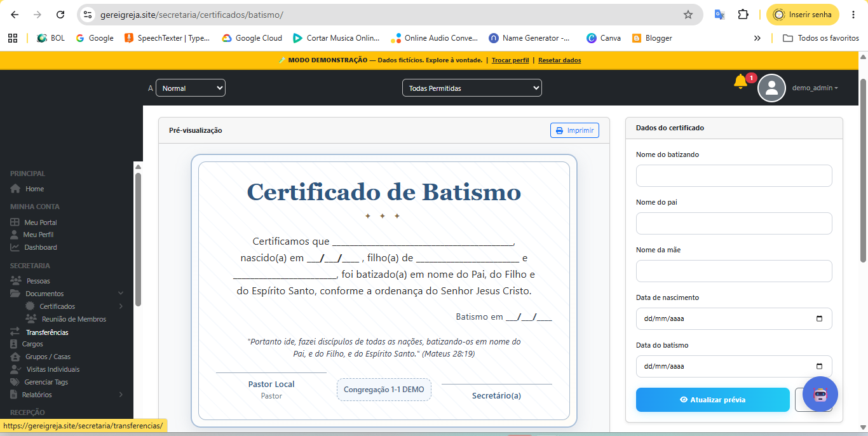
Task: Open the Todas Permitidas dropdown
Action: coord(472,88)
